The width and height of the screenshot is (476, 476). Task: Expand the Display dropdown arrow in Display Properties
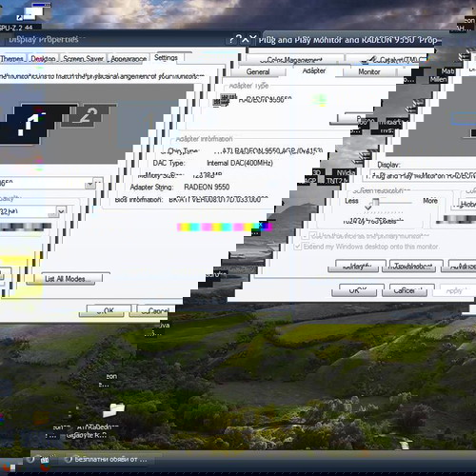click(90, 184)
